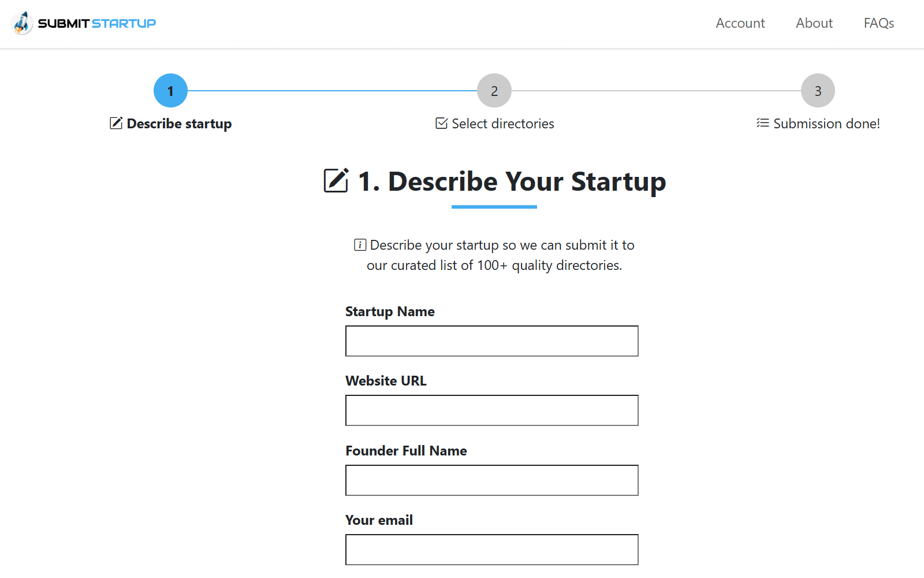
Task: Click the info icon before description text
Action: click(360, 245)
